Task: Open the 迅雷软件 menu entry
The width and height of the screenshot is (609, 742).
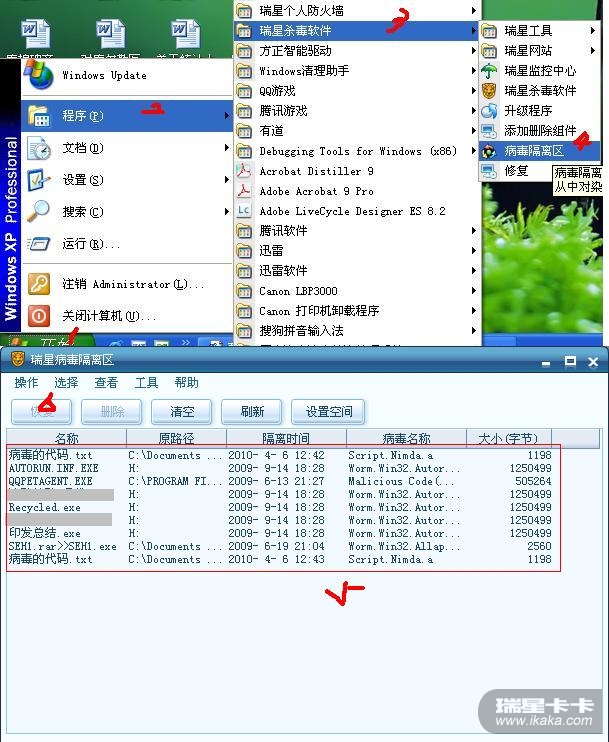Action: tap(357, 271)
